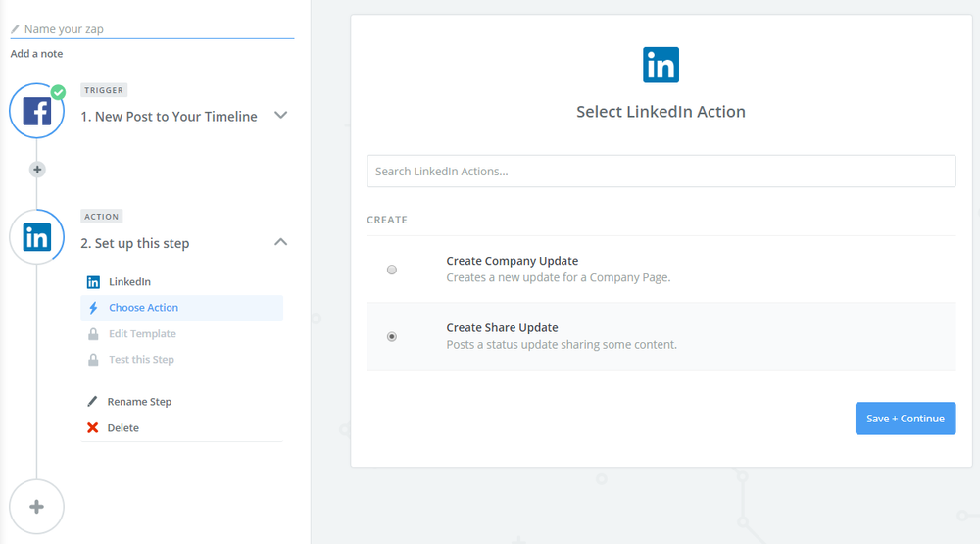Click the small plus between steps
This screenshot has height=544, width=980.
37,170
